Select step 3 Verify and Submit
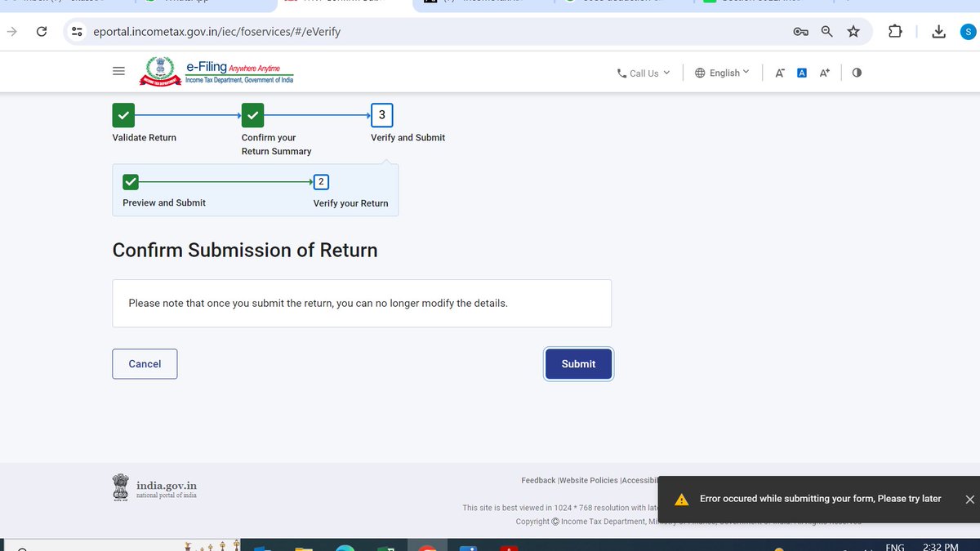980x551 pixels. coord(381,116)
